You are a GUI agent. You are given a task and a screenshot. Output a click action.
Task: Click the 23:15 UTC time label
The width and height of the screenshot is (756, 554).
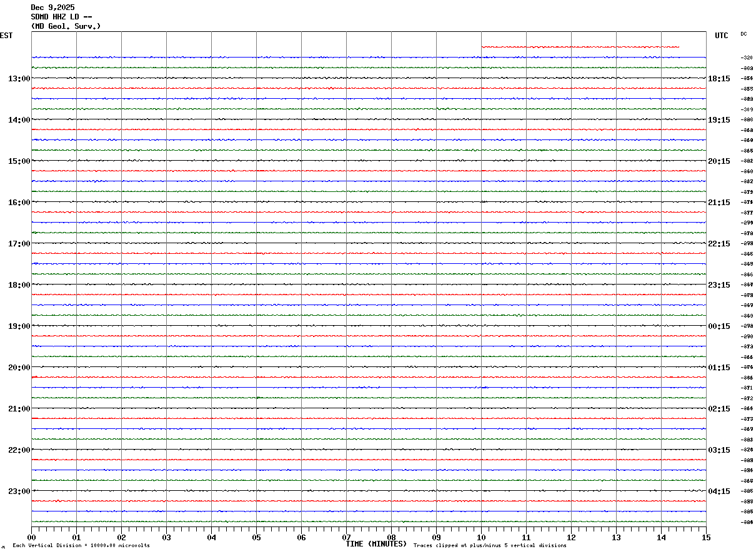[719, 285]
